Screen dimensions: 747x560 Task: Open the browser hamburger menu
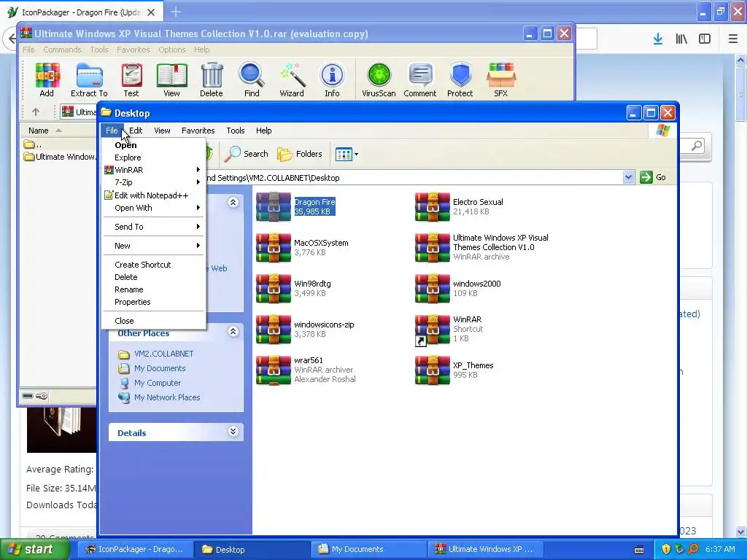pyautogui.click(x=733, y=39)
